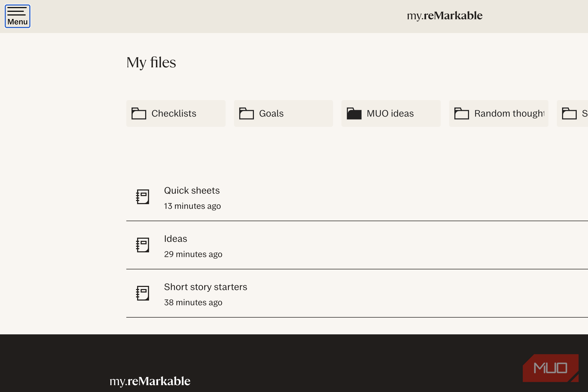Click the My files heading
This screenshot has height=392, width=588.
(x=151, y=62)
